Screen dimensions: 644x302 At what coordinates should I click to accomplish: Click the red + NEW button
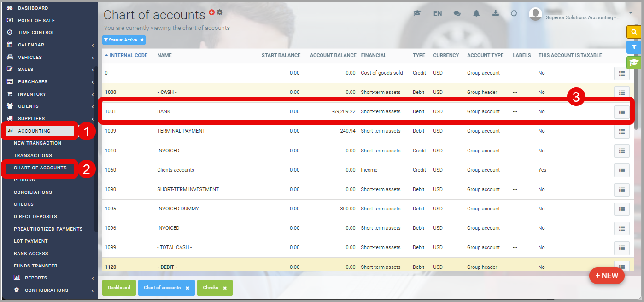click(607, 275)
